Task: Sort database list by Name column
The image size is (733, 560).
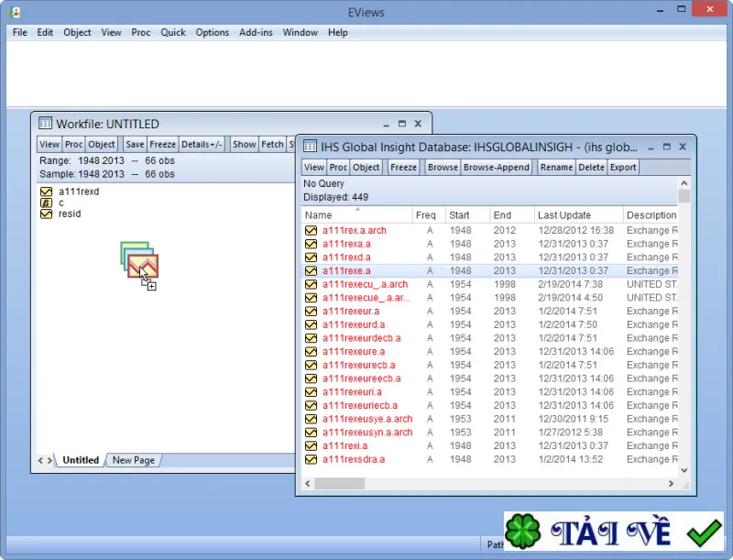Action: click(356, 215)
